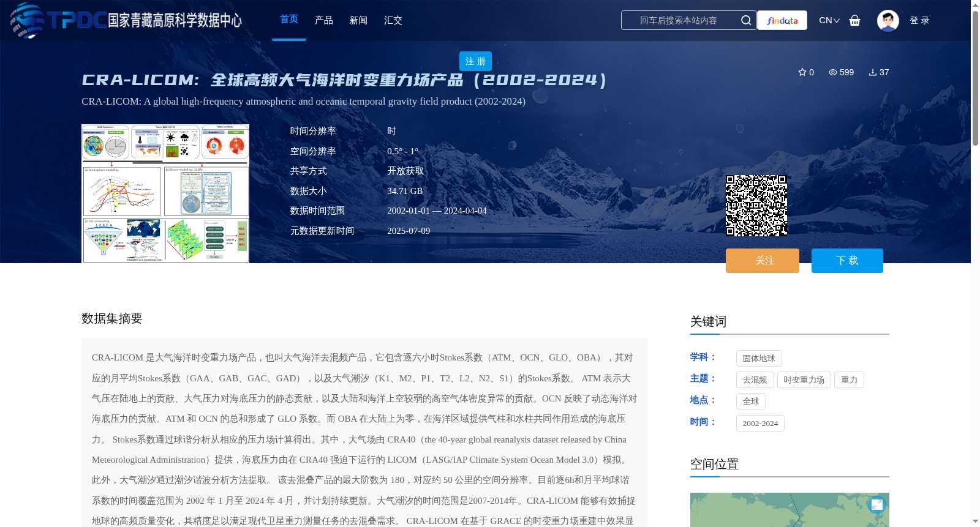
Task: Click the search magnifier icon
Action: point(746,20)
